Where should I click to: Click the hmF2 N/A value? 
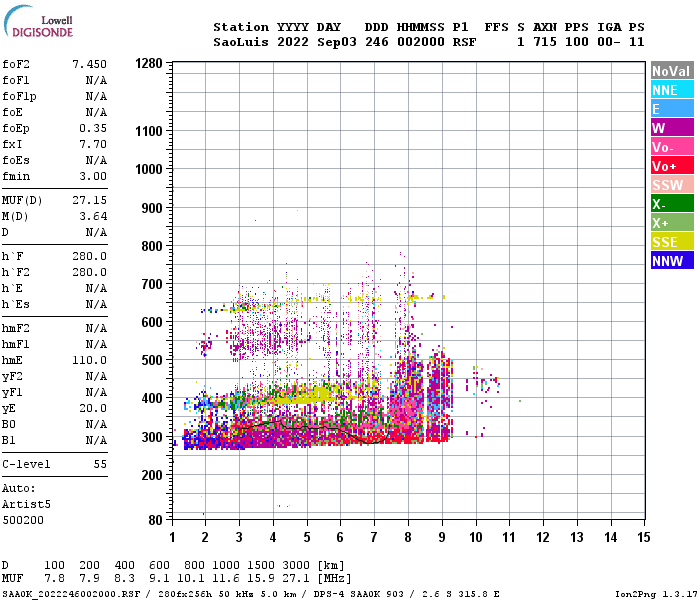(x=96, y=329)
